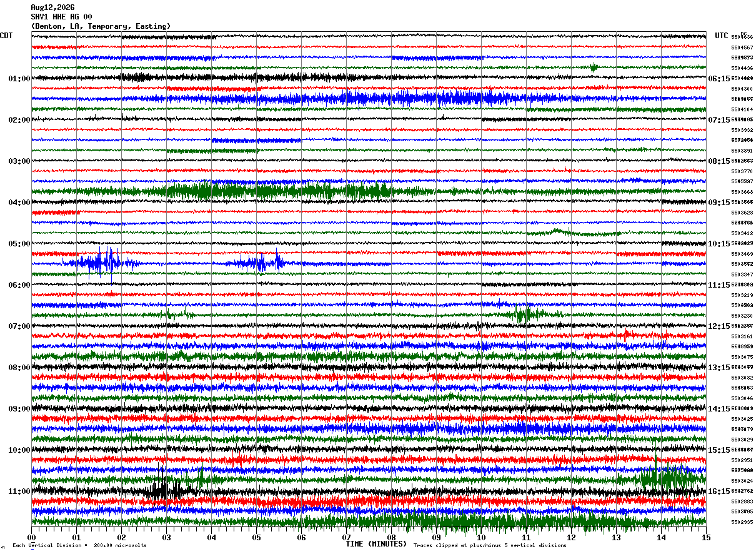Select the DC offset value 5503412
Viewport: 756px width, 554px height.
[742, 233]
